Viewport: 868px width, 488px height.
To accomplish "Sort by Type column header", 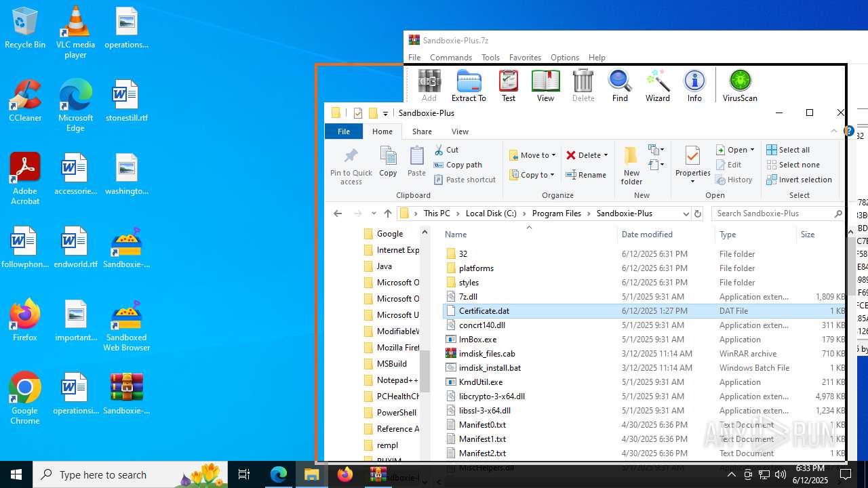I will (x=755, y=235).
